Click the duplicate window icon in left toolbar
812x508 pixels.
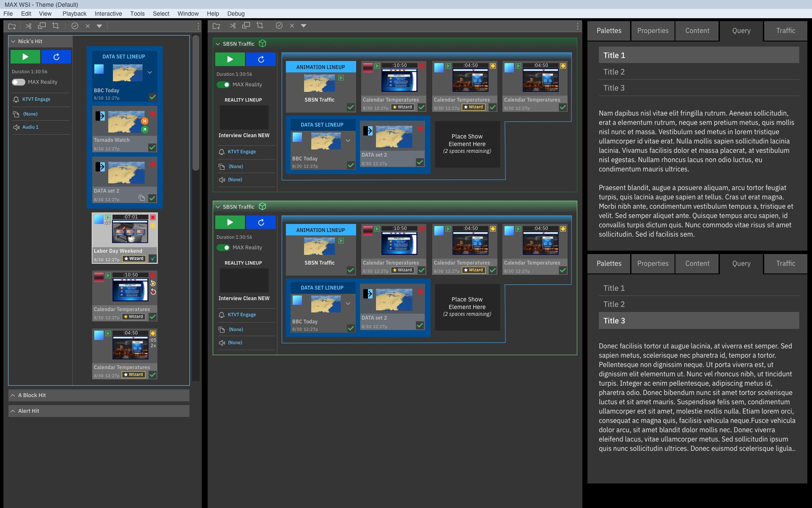(x=42, y=26)
